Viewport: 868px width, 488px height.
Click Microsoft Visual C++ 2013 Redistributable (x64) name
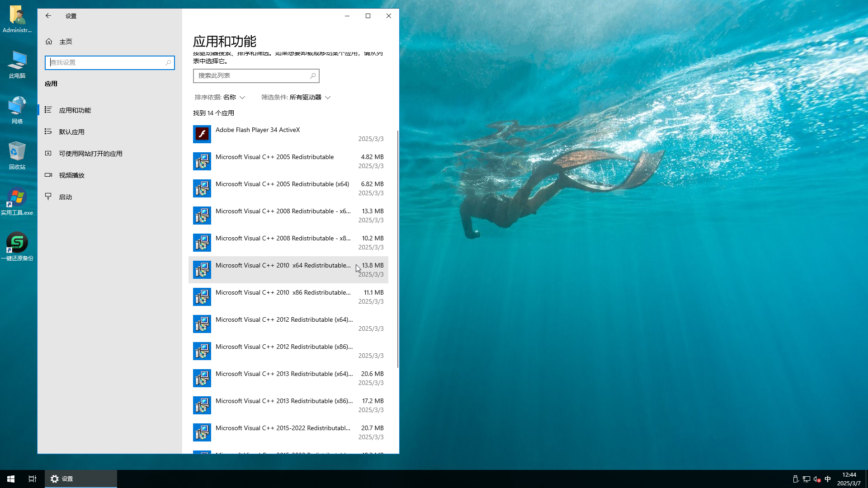point(284,374)
